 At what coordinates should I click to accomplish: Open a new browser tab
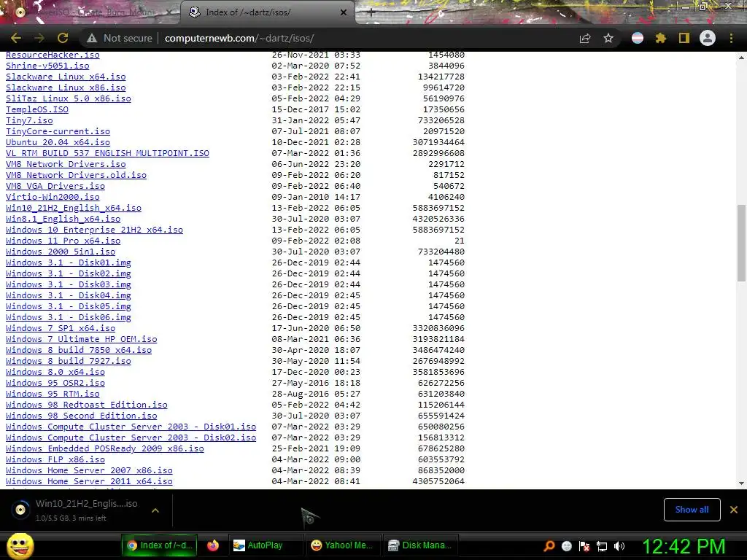pos(371,12)
